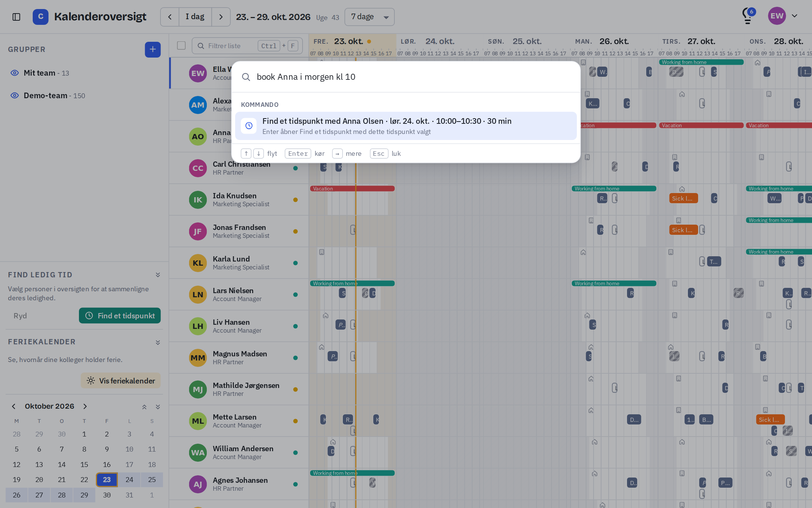This screenshot has height=508, width=812.
Task: Go to previous week arrow
Action: tap(170, 17)
